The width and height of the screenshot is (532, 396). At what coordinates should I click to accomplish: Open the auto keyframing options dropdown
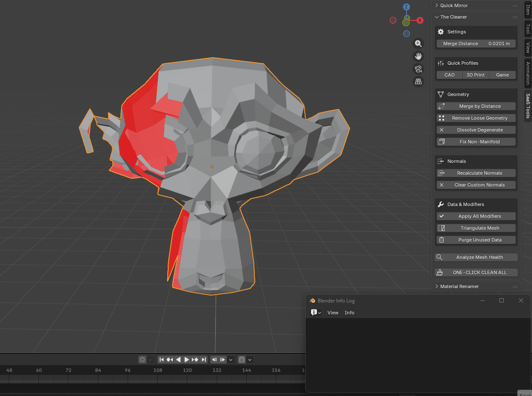pos(150,360)
